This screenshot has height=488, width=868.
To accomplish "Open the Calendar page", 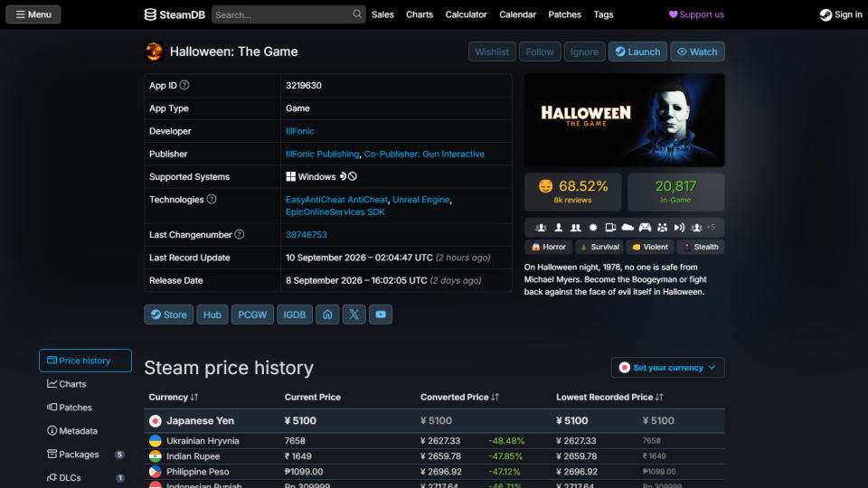I will click(517, 14).
